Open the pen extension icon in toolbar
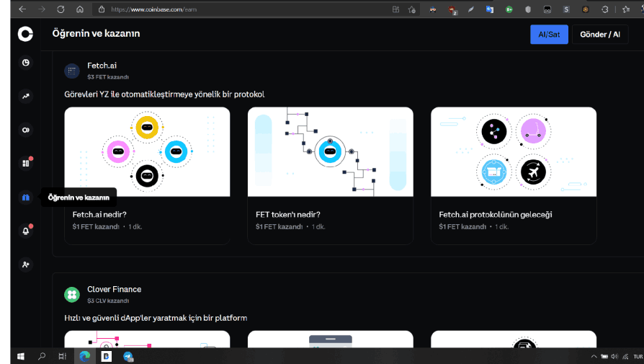The height and width of the screenshot is (364, 644). pos(470,9)
